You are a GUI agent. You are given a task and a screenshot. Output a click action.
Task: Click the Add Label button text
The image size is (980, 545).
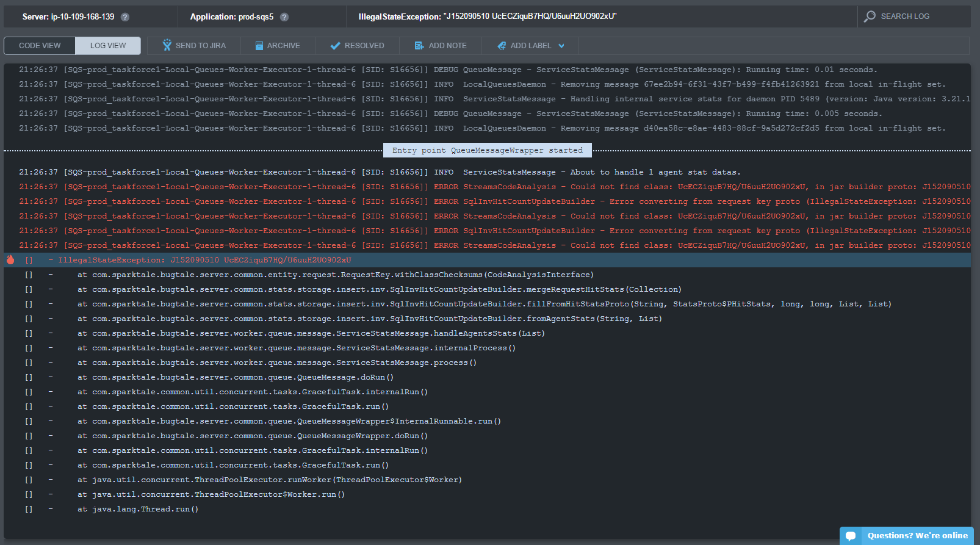tap(530, 46)
